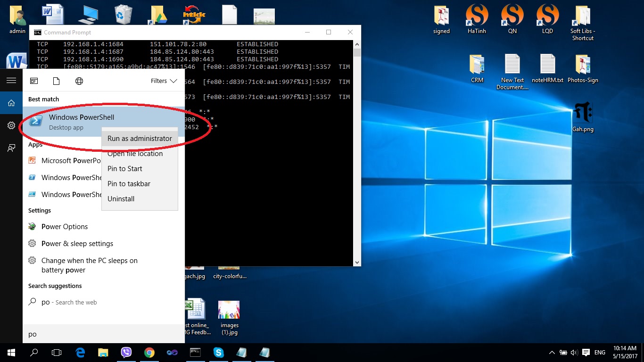Open Power Options setting result
Viewport: 644px width, 362px height.
pos(65,227)
